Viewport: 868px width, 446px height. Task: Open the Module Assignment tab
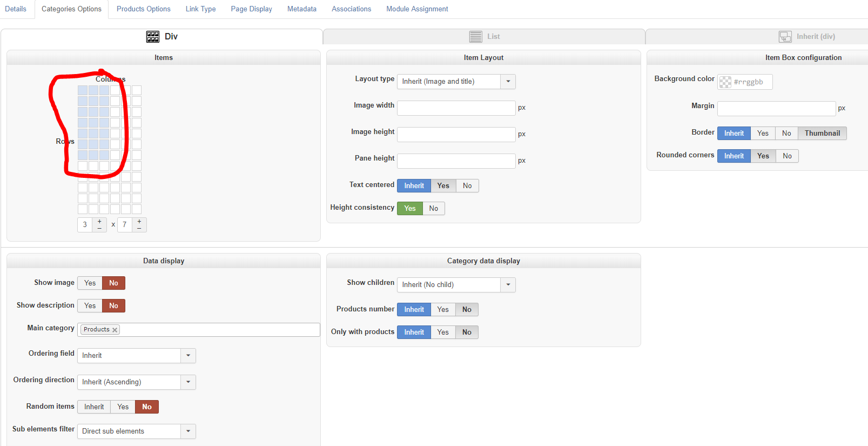pyautogui.click(x=417, y=9)
